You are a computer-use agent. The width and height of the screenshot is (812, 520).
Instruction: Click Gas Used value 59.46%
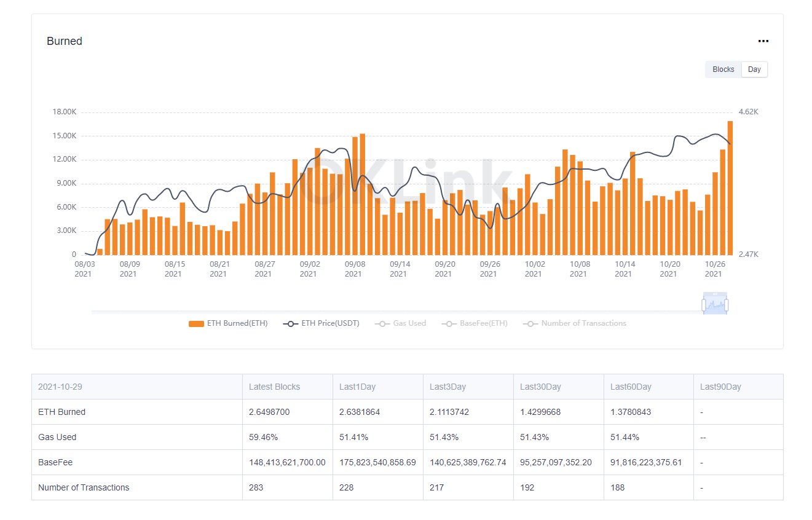click(x=263, y=437)
